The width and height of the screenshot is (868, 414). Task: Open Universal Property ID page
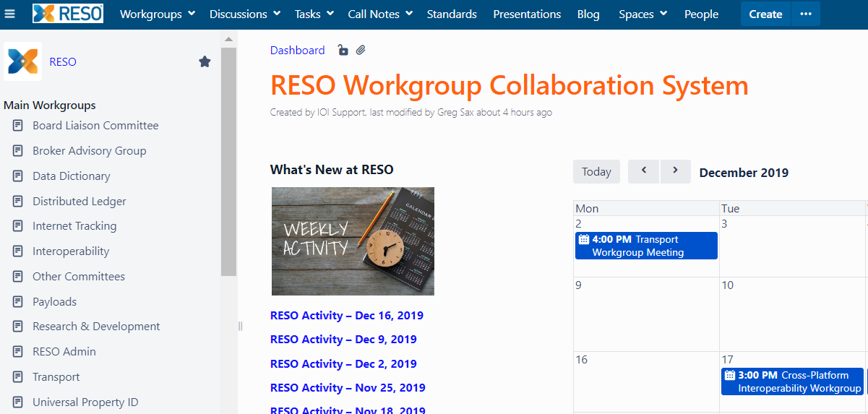tap(85, 402)
